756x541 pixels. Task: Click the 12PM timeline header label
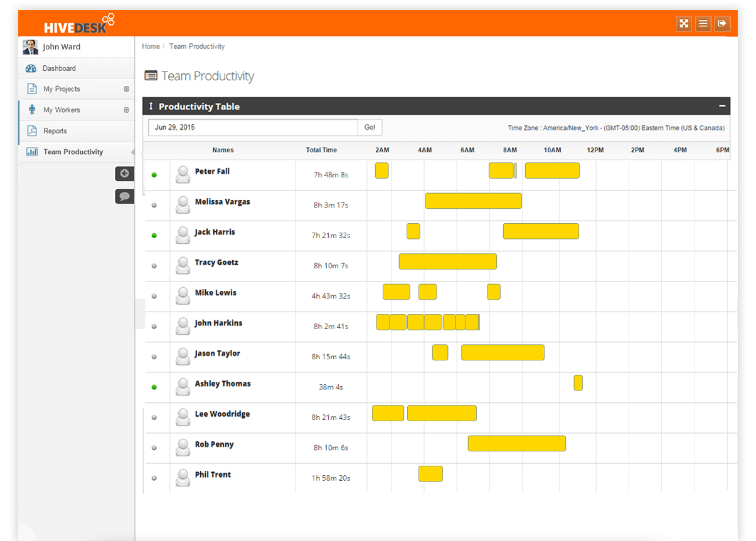[595, 150]
